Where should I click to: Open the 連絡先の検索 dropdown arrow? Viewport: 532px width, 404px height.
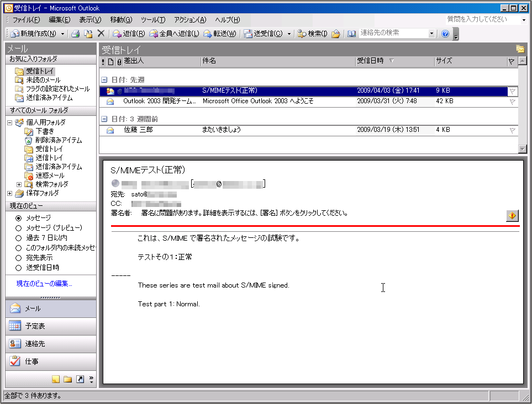click(431, 33)
